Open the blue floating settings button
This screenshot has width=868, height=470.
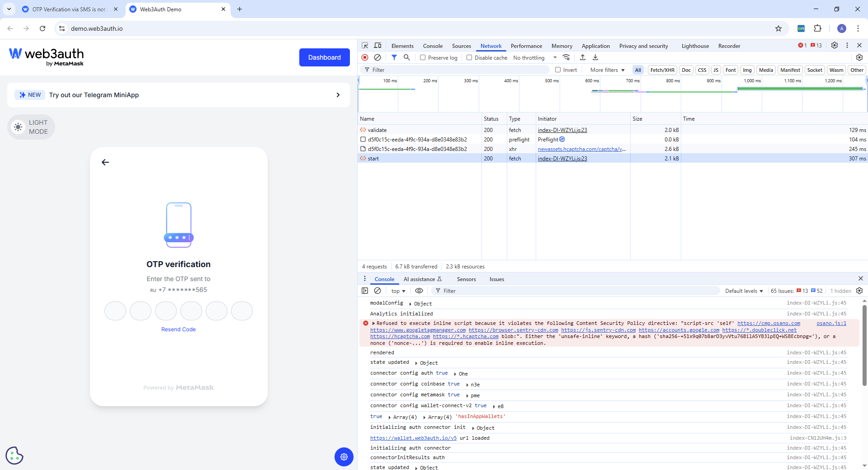click(x=344, y=457)
